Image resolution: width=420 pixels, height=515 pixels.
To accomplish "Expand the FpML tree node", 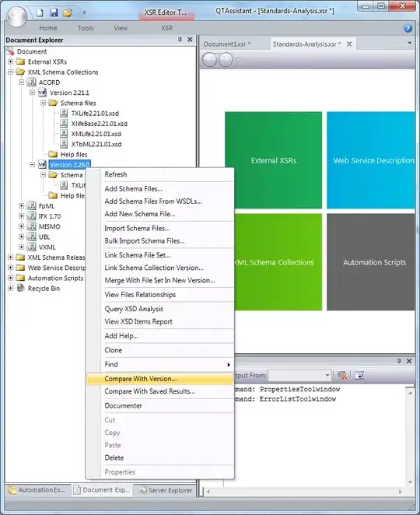I will click(x=21, y=205).
